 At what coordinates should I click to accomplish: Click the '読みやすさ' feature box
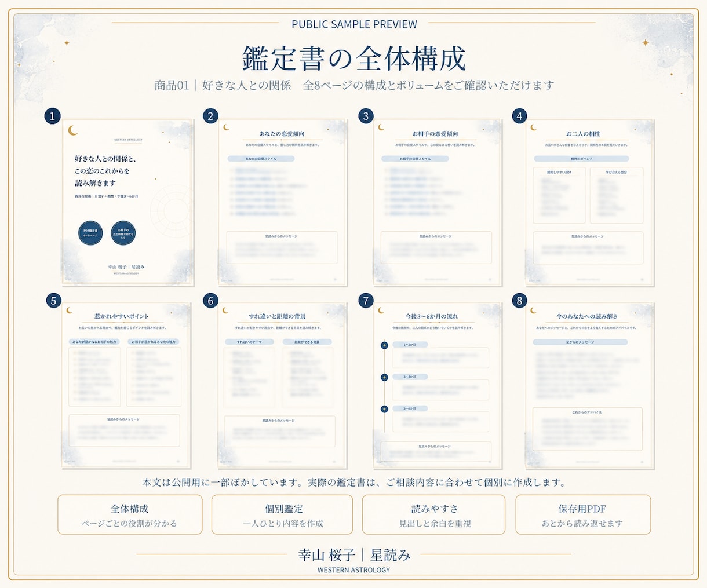(434, 514)
